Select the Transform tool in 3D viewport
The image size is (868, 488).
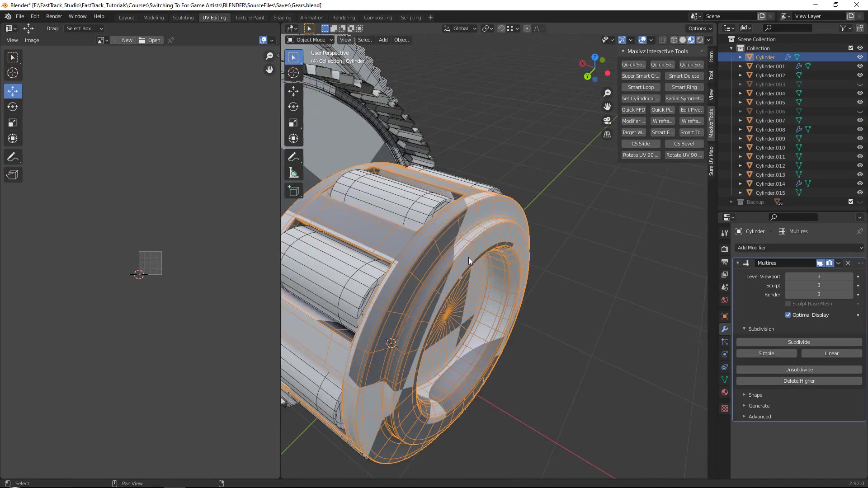click(x=293, y=139)
